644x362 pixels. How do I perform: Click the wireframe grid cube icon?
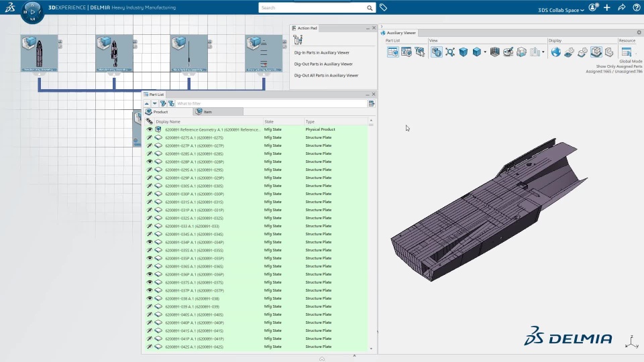tap(495, 52)
